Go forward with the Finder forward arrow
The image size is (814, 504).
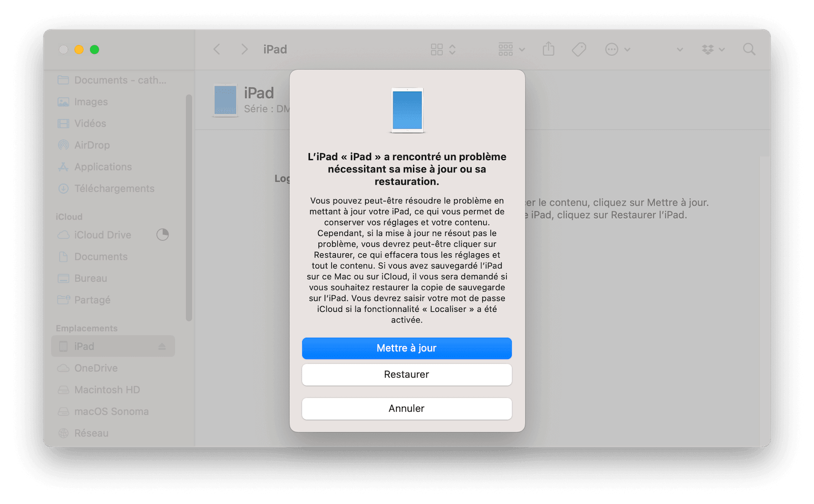(x=245, y=49)
